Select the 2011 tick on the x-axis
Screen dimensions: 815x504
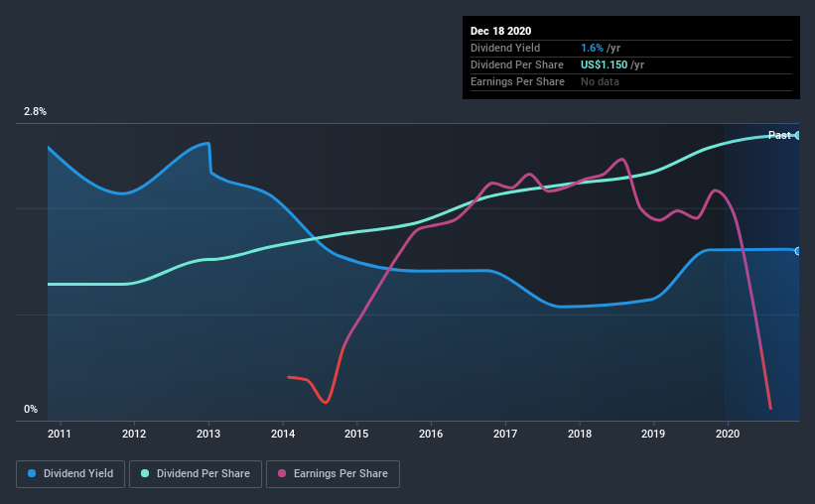click(60, 434)
